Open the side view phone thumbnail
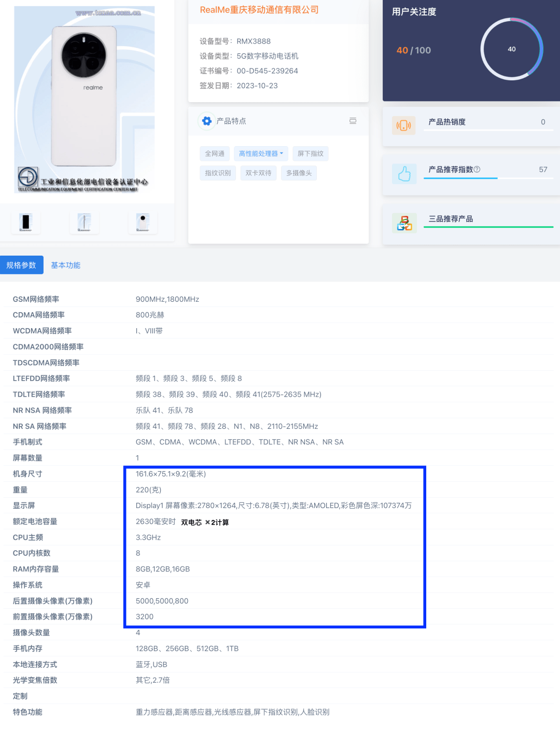560x730 pixels. [84, 222]
